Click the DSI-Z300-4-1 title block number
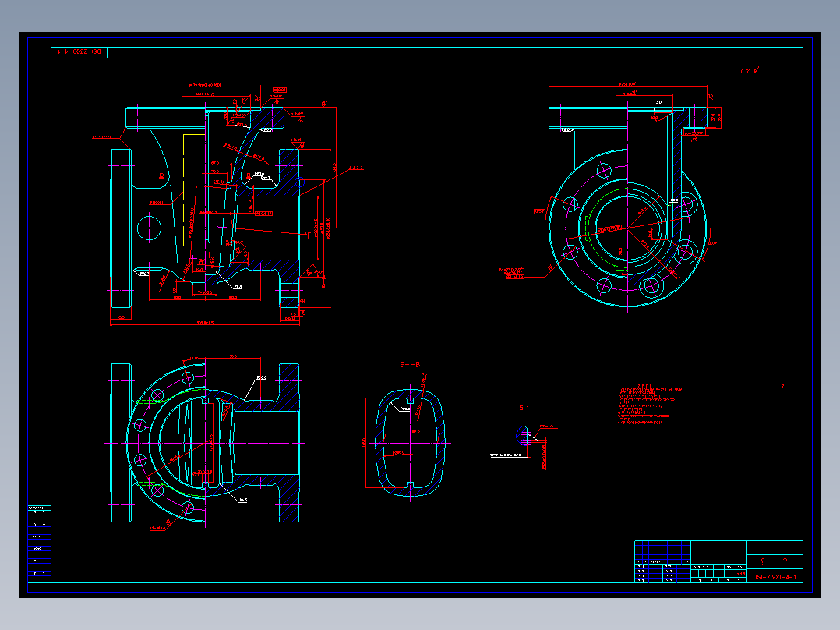 775,577
